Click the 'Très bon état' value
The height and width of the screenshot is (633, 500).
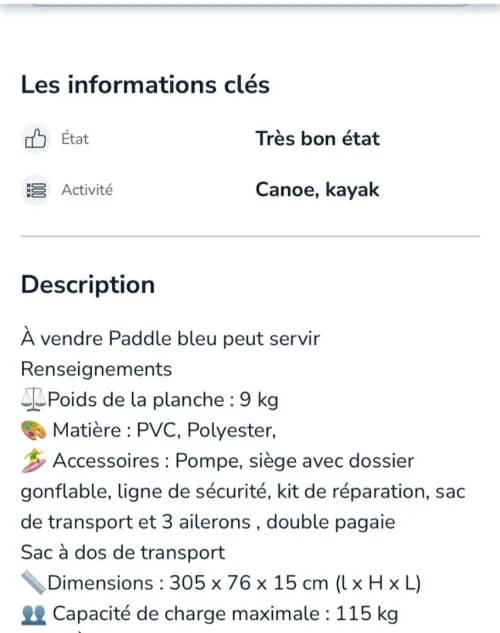318,139
